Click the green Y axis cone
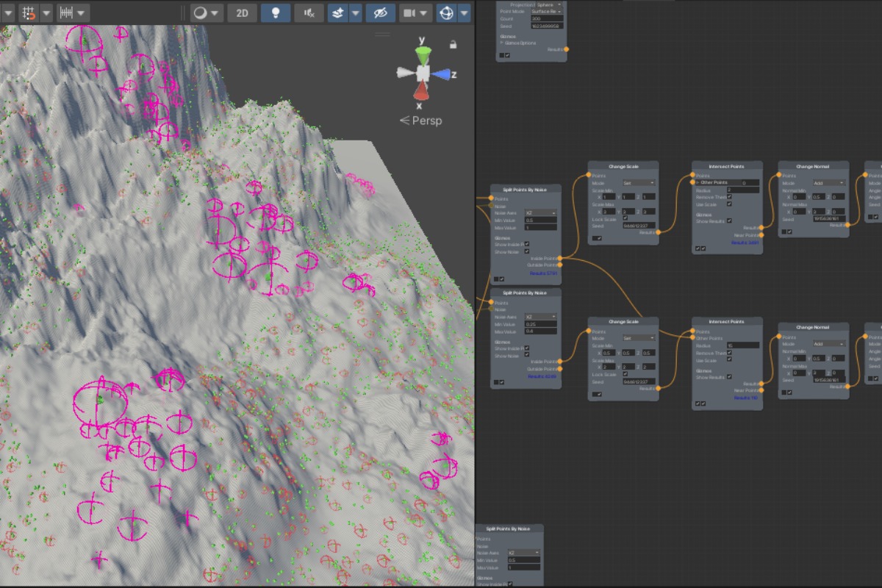Screen dimensions: 882x588 [423, 54]
